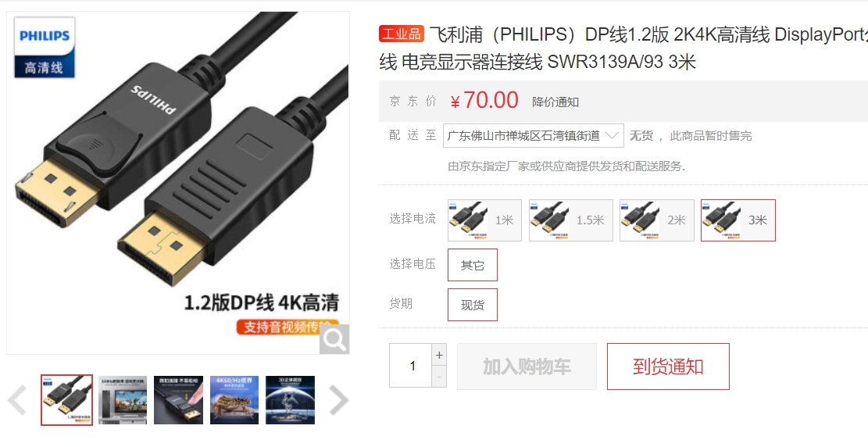Click the 到货通知 arrival notice button
This screenshot has width=868, height=447.
668,367
